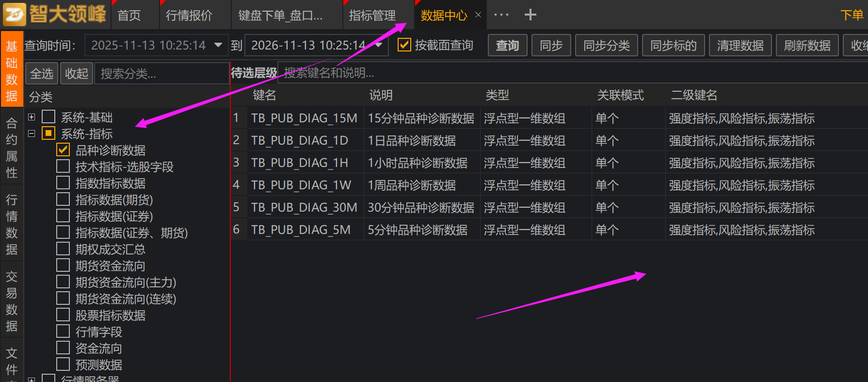Viewport: 868px width, 382px height.
Task: Click the 清理数据 button
Action: (740, 45)
